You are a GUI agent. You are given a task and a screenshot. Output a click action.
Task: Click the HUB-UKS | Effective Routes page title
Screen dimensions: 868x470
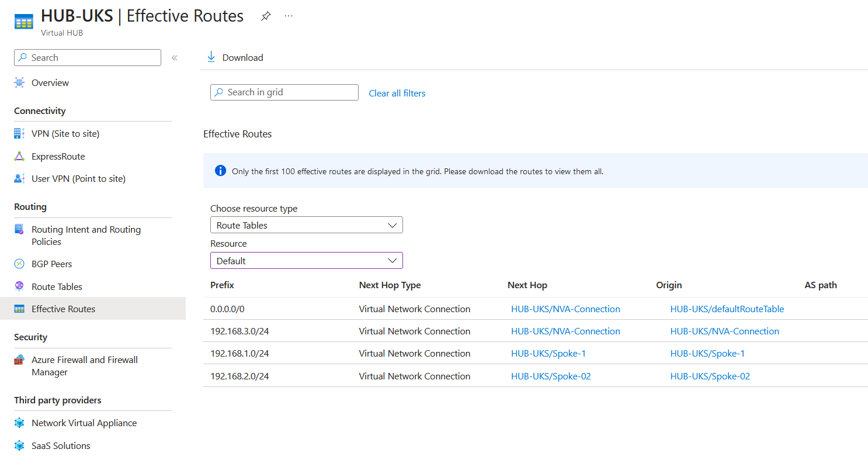pyautogui.click(x=142, y=16)
